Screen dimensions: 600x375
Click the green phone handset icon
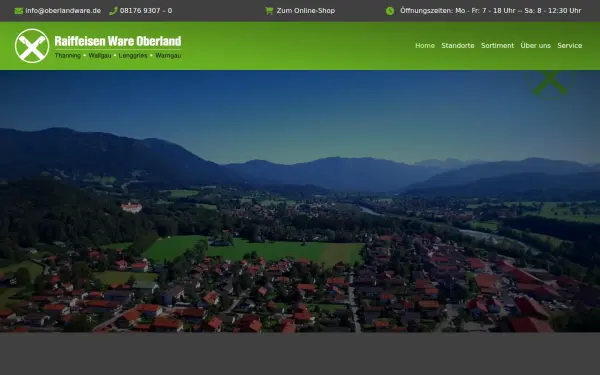(x=113, y=11)
